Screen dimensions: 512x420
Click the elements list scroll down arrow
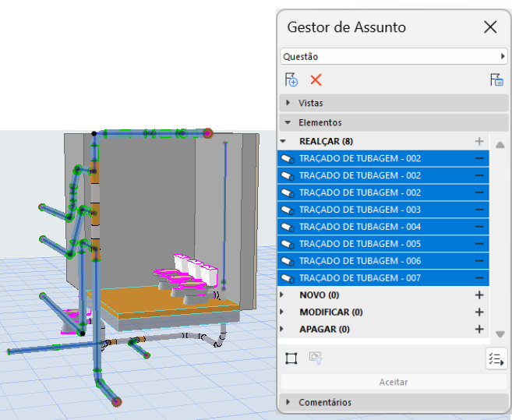click(x=500, y=334)
